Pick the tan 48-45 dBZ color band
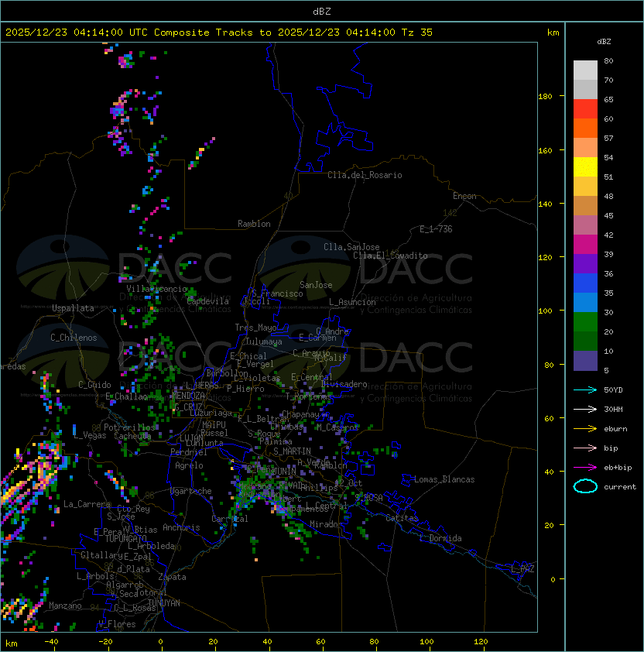 [585, 206]
